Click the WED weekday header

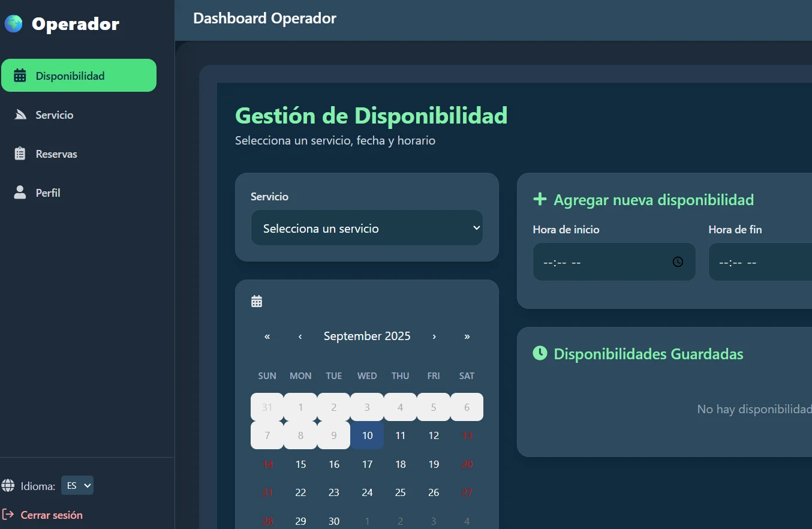click(367, 376)
